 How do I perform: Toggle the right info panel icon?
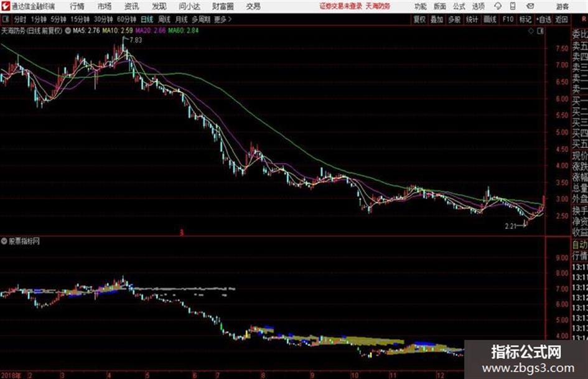tap(540, 31)
